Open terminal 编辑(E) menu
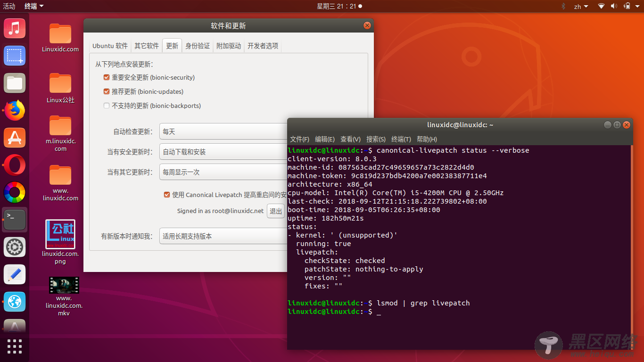The width and height of the screenshot is (644, 362). [325, 139]
